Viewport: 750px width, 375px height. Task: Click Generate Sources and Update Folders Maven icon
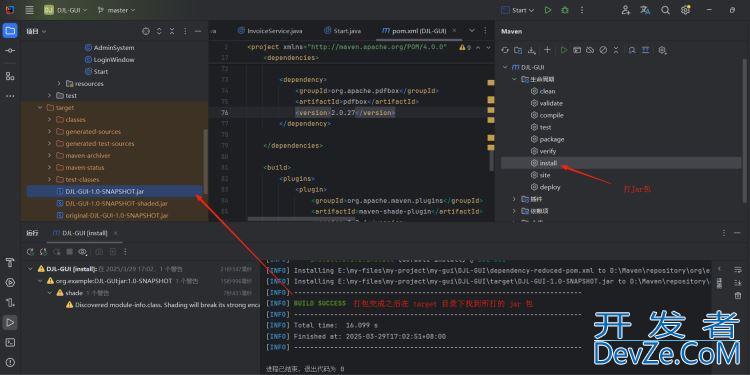pos(518,50)
